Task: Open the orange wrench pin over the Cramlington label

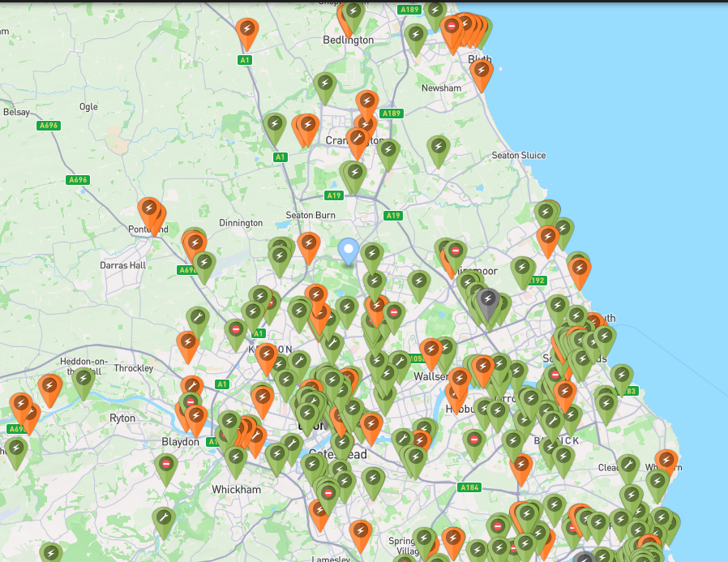Action: (x=358, y=143)
